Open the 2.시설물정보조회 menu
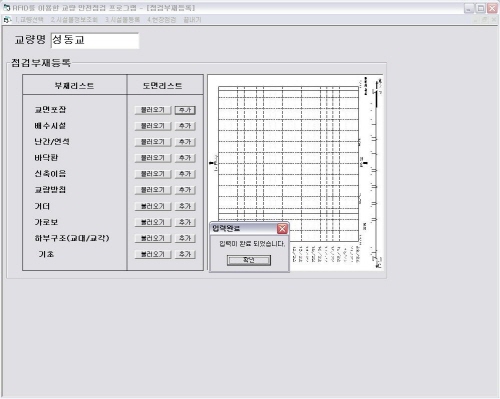500x399 pixels. pyautogui.click(x=74, y=20)
